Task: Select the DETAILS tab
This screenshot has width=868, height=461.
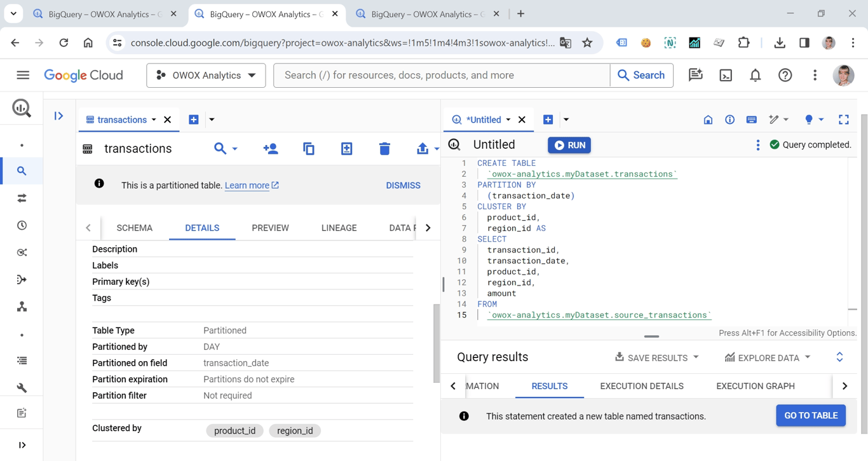Action: click(x=202, y=228)
